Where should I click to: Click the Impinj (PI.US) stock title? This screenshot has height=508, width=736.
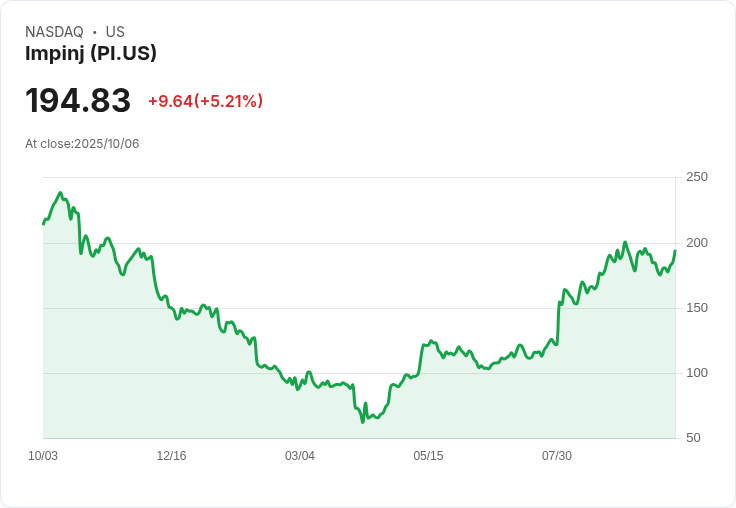coord(91,54)
